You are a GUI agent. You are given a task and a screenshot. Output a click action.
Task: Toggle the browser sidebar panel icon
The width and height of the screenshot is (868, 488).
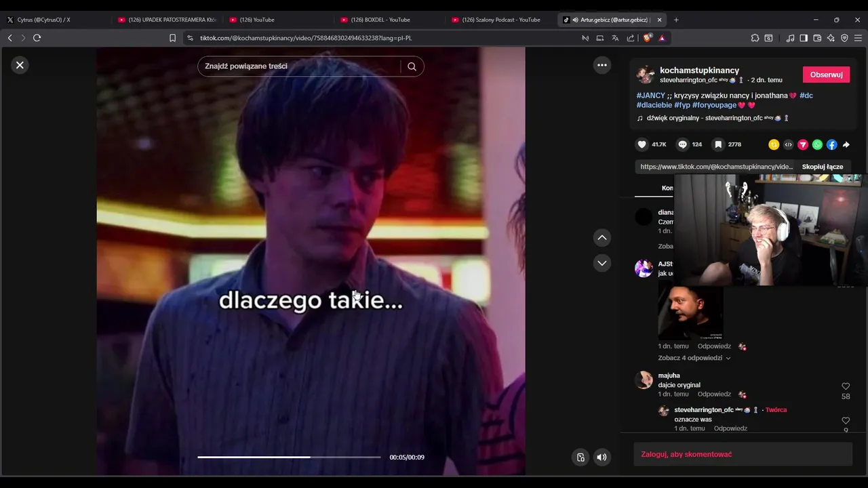coord(804,38)
